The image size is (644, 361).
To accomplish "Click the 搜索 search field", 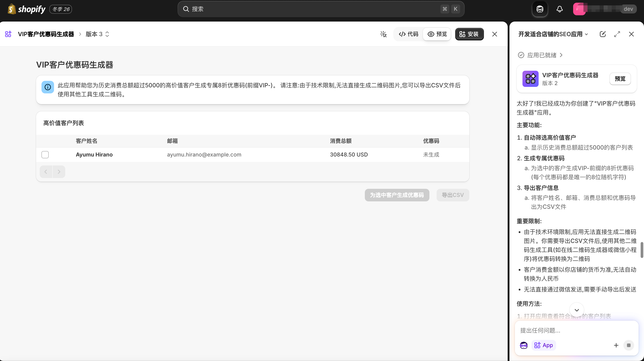I will (x=321, y=9).
